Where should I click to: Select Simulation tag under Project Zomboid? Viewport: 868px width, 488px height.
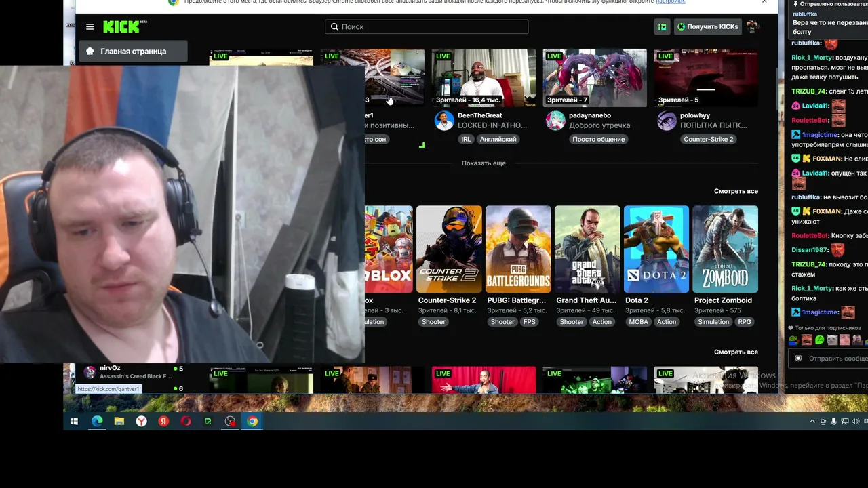[713, 322]
